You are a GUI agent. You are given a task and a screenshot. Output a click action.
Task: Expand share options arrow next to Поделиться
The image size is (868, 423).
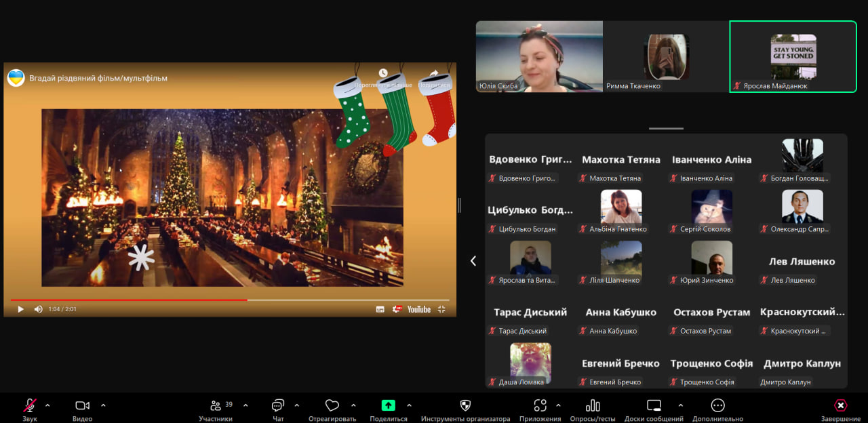click(x=409, y=405)
